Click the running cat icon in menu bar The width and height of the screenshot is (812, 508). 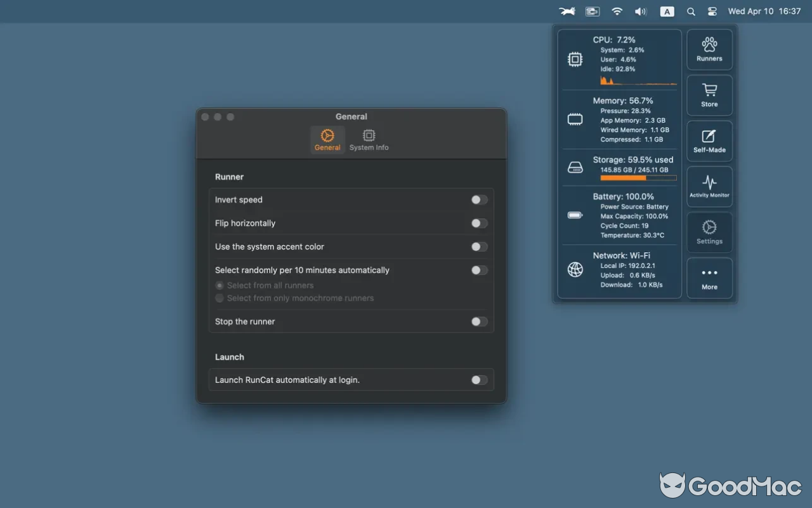(566, 11)
